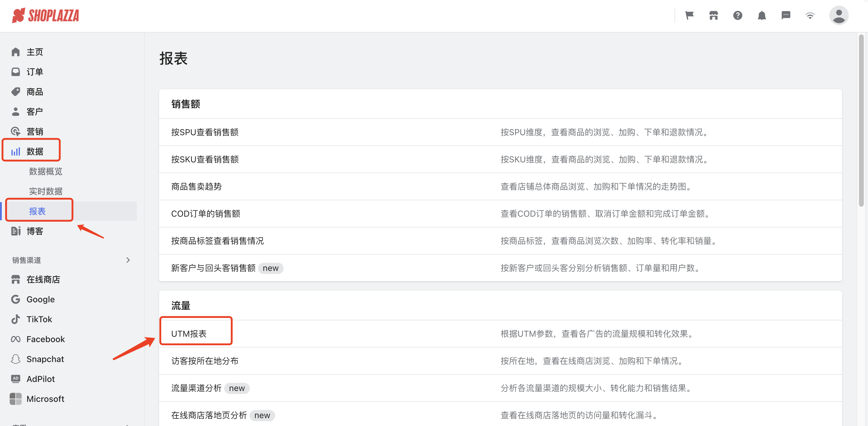Click the Shoplazza logo
This screenshot has height=426, width=868.
tap(46, 15)
